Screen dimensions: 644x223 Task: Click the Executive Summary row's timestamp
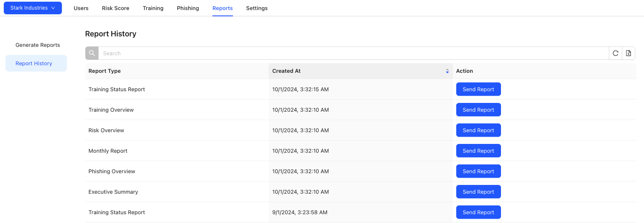pyautogui.click(x=301, y=192)
